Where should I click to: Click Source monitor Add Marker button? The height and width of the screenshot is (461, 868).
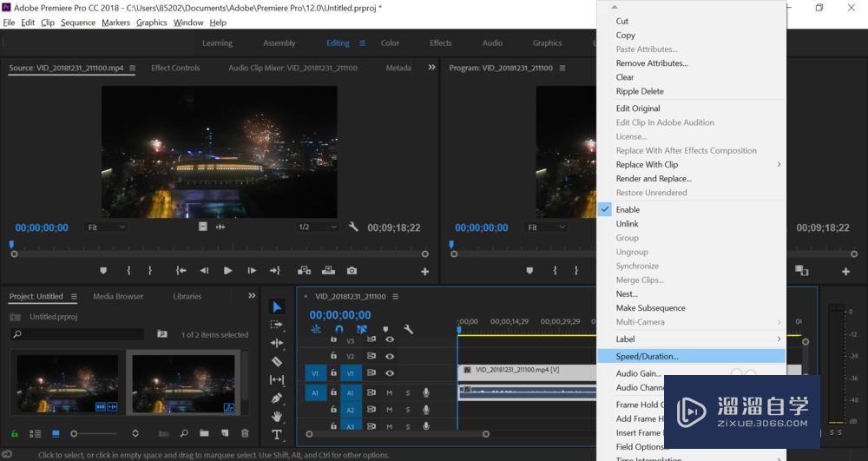tap(103, 271)
